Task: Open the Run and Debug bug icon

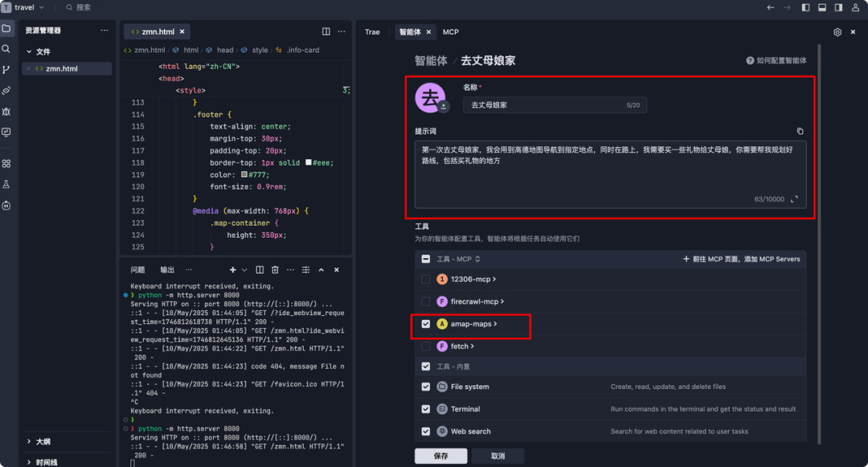Action: [x=6, y=112]
